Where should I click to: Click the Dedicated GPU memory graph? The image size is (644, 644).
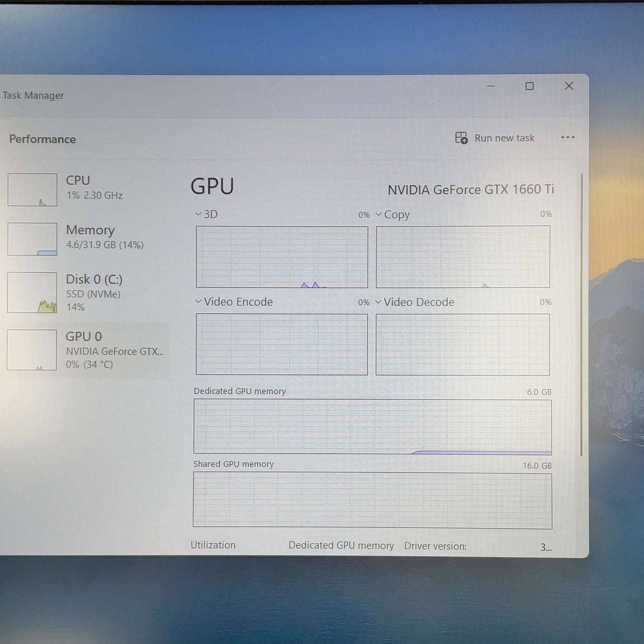[372, 427]
